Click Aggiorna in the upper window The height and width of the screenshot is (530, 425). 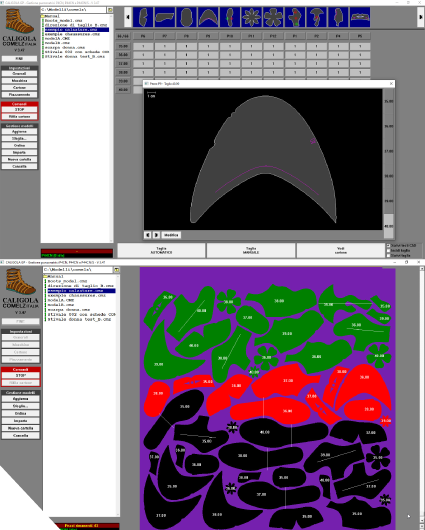19,131
